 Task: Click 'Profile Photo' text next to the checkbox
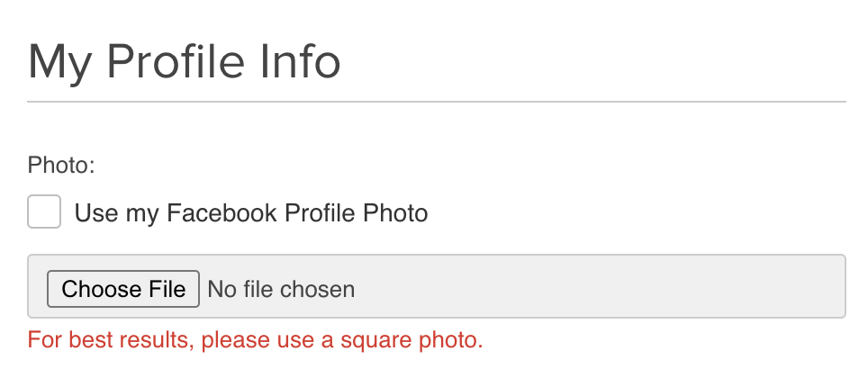tap(356, 213)
